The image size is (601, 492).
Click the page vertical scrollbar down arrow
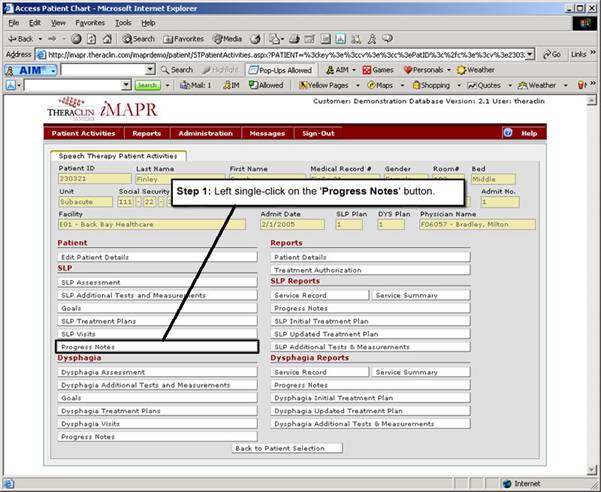592,470
